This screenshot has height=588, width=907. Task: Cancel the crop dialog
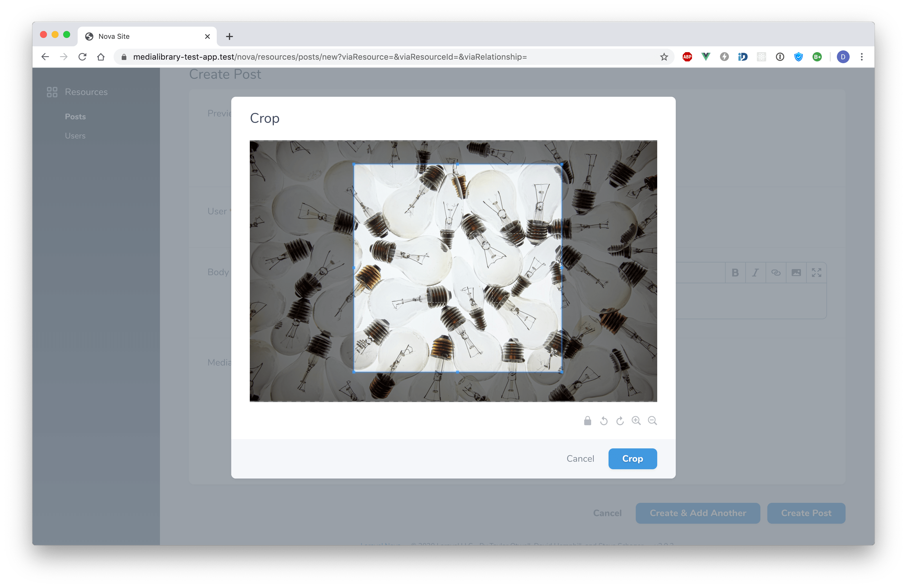point(580,459)
